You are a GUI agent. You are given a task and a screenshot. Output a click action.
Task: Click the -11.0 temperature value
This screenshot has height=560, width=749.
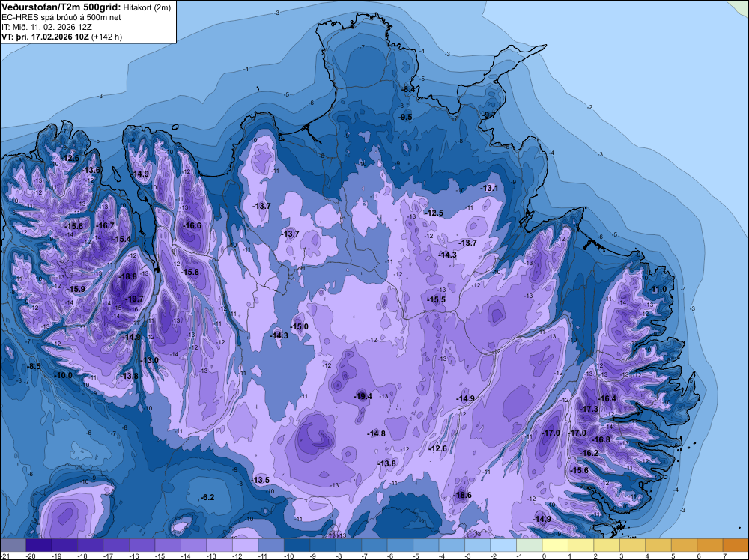(x=657, y=289)
